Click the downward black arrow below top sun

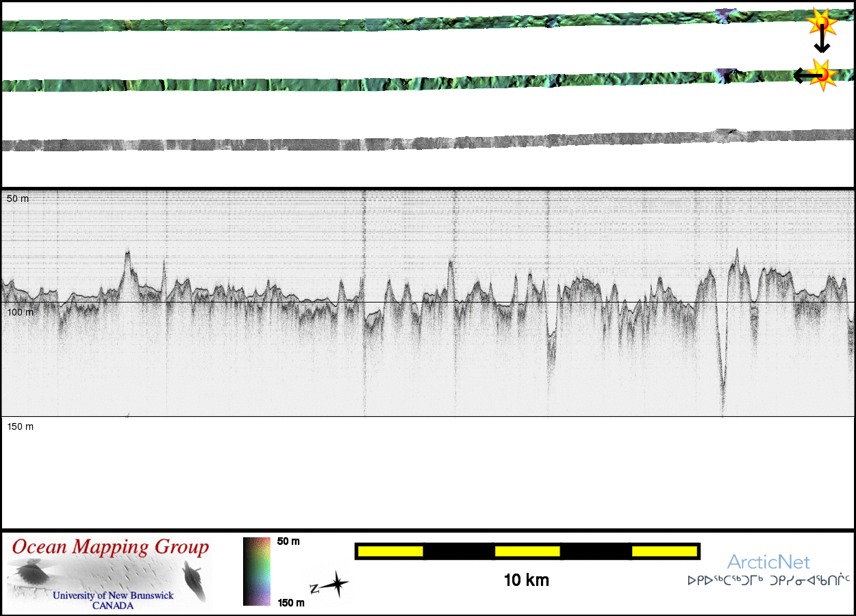(822, 42)
